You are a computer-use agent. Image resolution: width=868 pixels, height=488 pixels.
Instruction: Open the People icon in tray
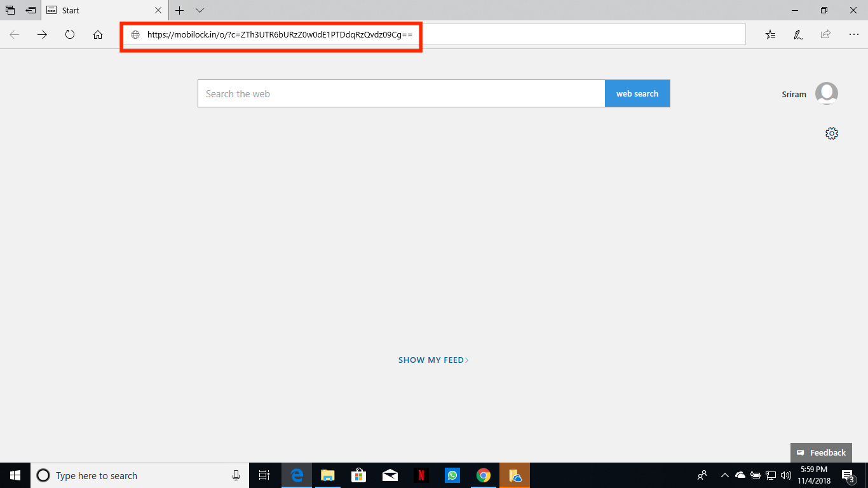702,475
